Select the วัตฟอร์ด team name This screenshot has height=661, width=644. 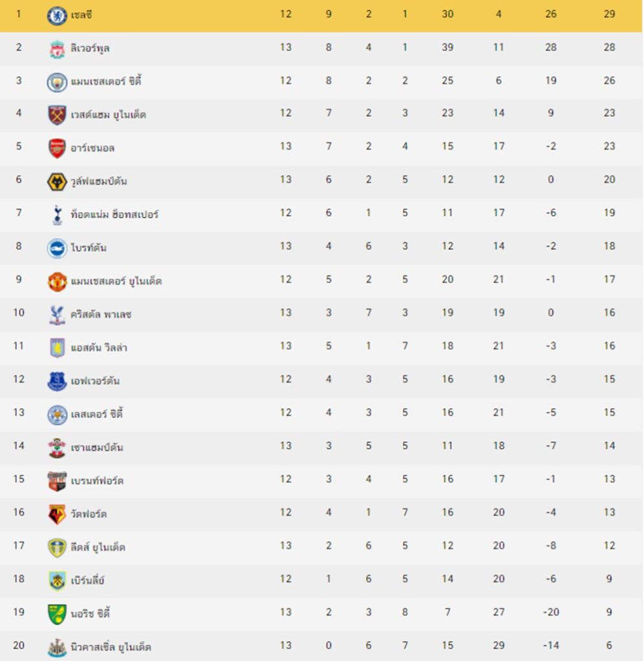click(x=88, y=514)
